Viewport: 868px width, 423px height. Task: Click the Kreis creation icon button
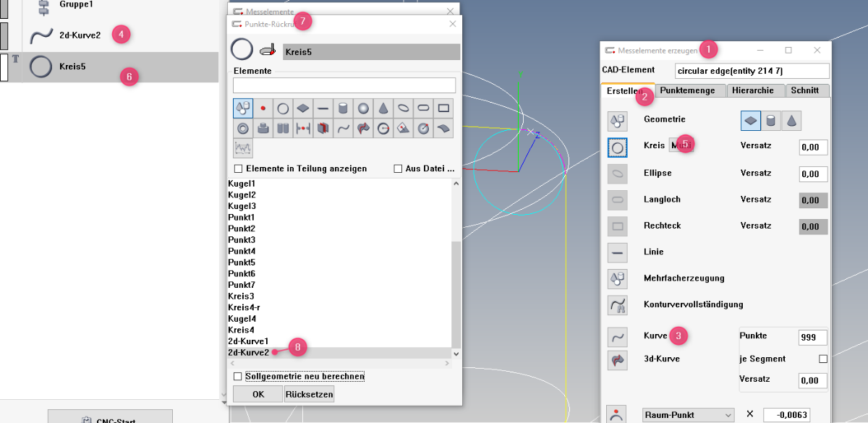tap(618, 147)
